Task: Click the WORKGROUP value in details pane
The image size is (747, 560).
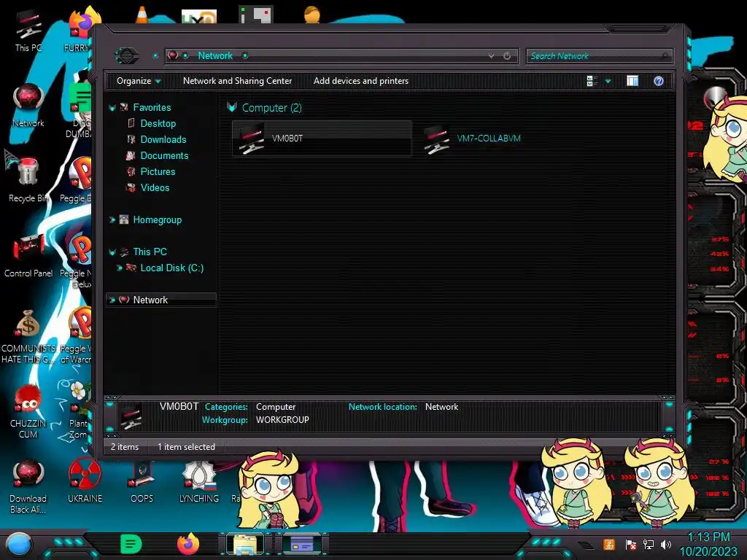Action: 282,420
